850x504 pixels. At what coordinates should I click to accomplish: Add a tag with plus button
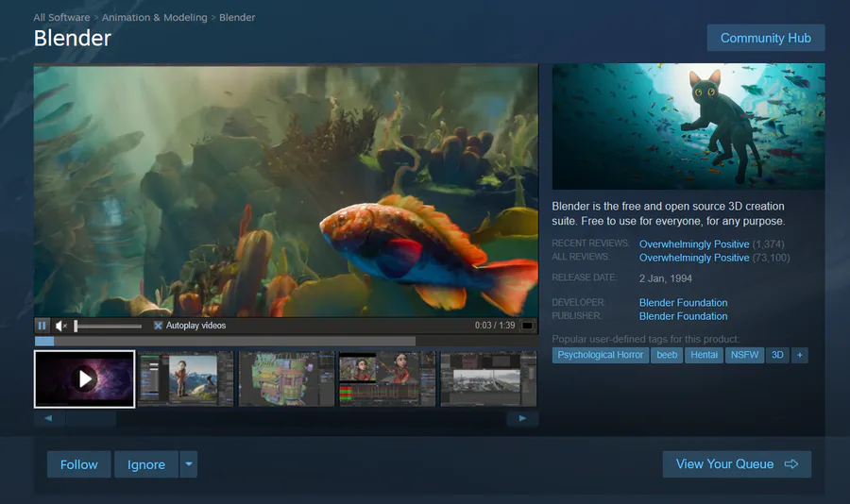[x=800, y=355]
